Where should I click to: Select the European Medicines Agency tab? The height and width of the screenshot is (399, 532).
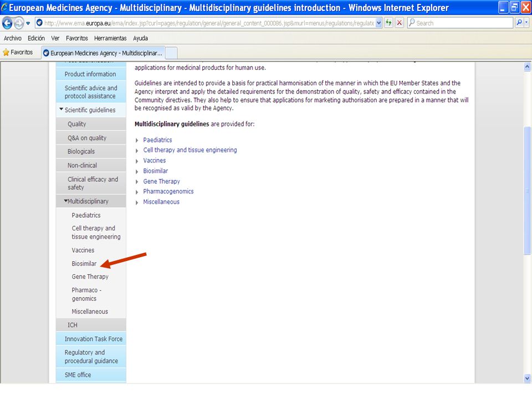point(103,53)
